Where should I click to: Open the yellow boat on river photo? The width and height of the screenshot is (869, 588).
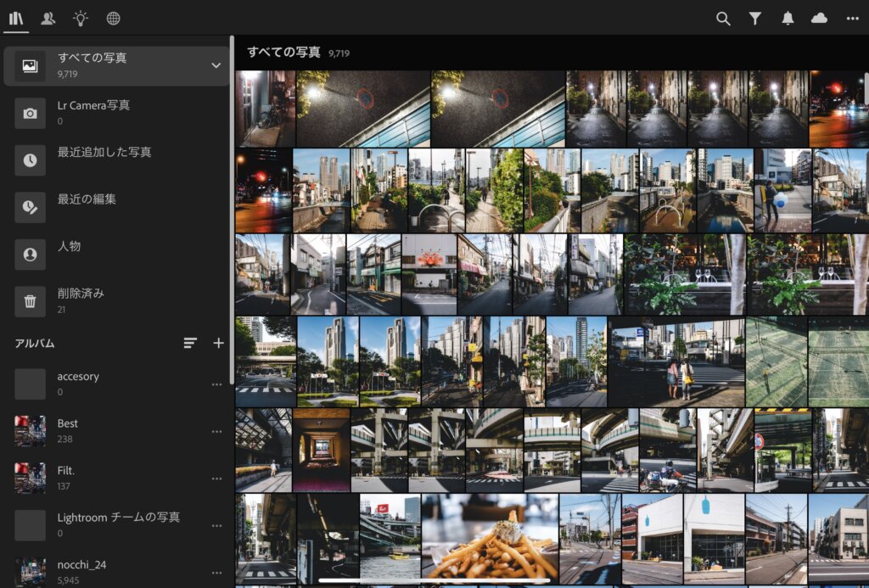[x=390, y=540]
